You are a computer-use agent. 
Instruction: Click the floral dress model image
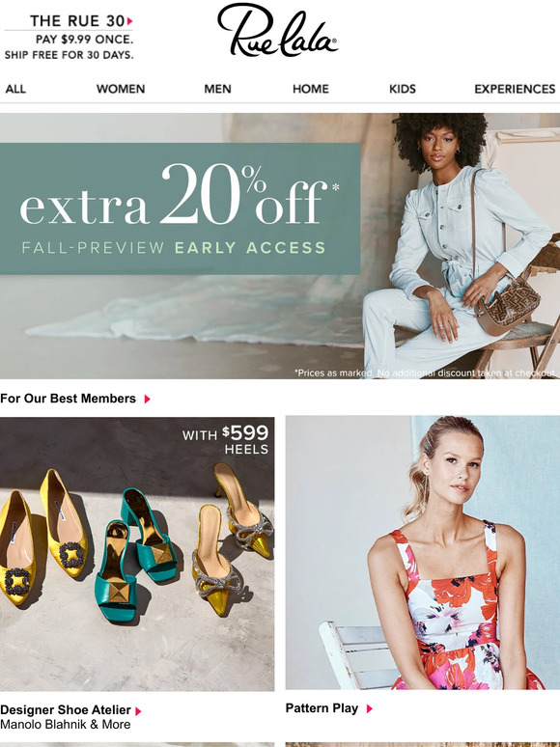[423, 553]
